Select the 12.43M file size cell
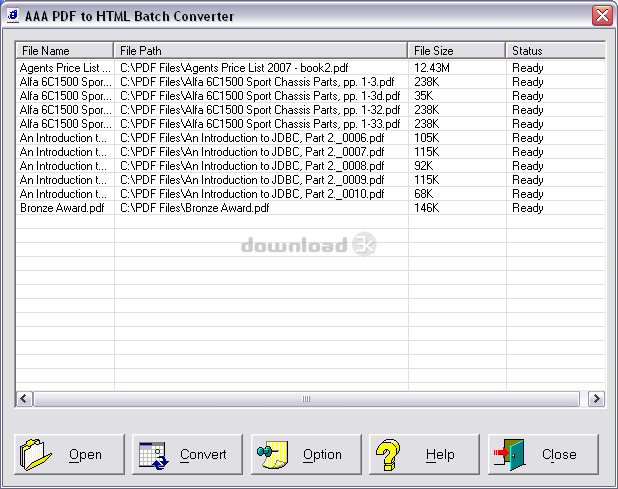The width and height of the screenshot is (618, 489). tap(433, 68)
